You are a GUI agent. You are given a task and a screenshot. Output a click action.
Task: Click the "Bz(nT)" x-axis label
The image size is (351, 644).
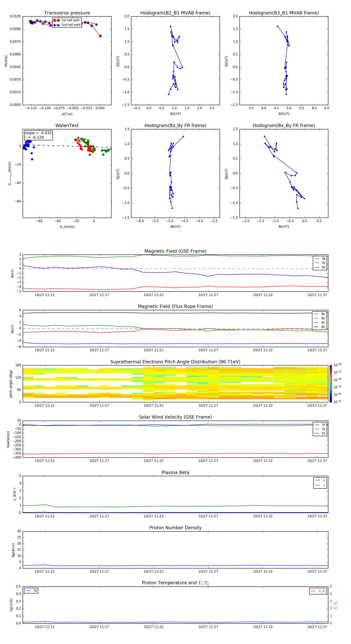coord(175,227)
